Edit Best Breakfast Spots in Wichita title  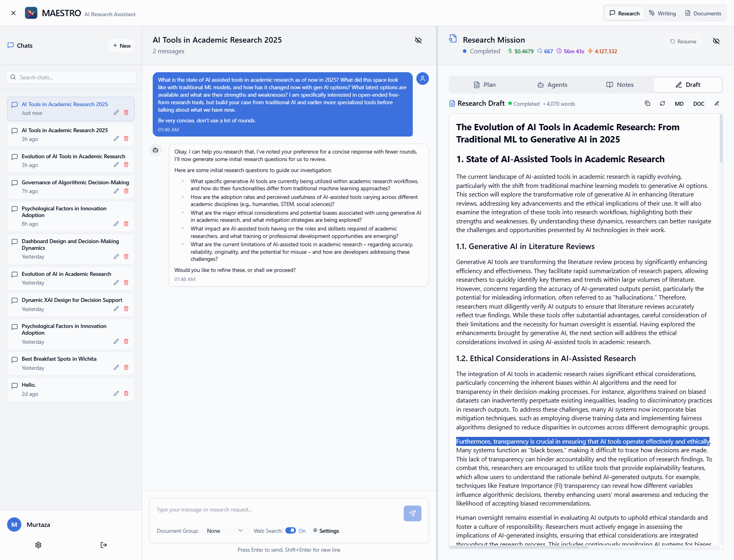pyautogui.click(x=116, y=367)
